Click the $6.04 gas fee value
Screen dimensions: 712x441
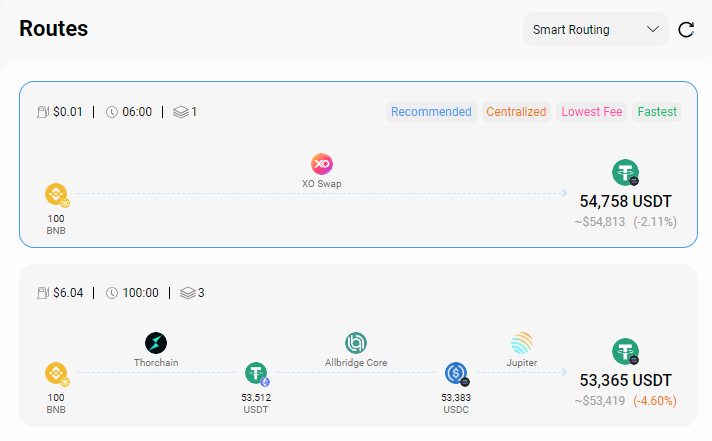click(x=68, y=293)
